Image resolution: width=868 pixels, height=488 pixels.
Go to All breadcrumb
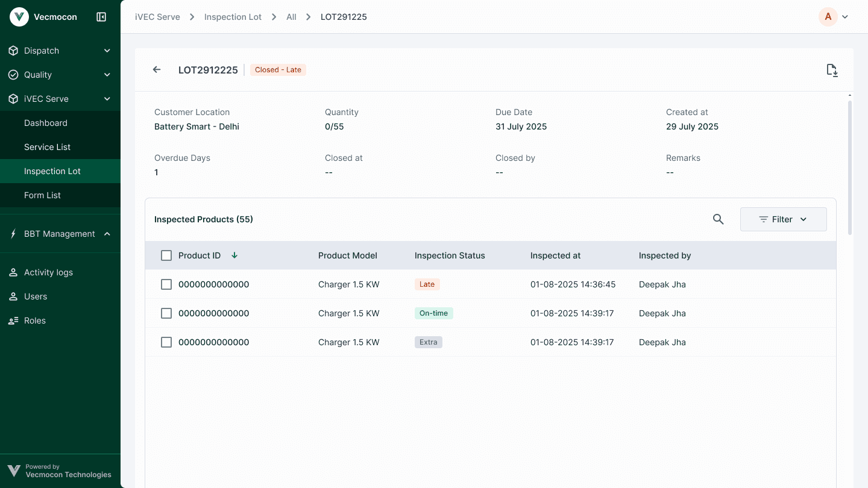(291, 17)
